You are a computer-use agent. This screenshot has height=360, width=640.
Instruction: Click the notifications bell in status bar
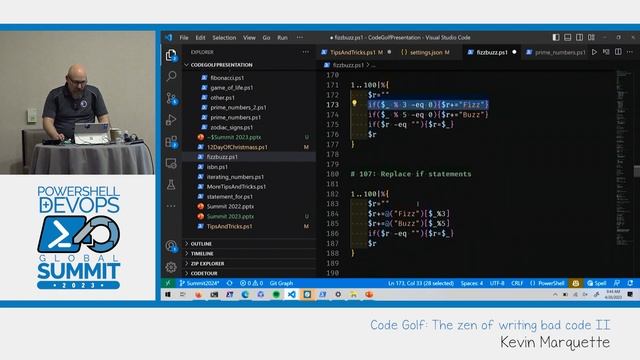631,283
